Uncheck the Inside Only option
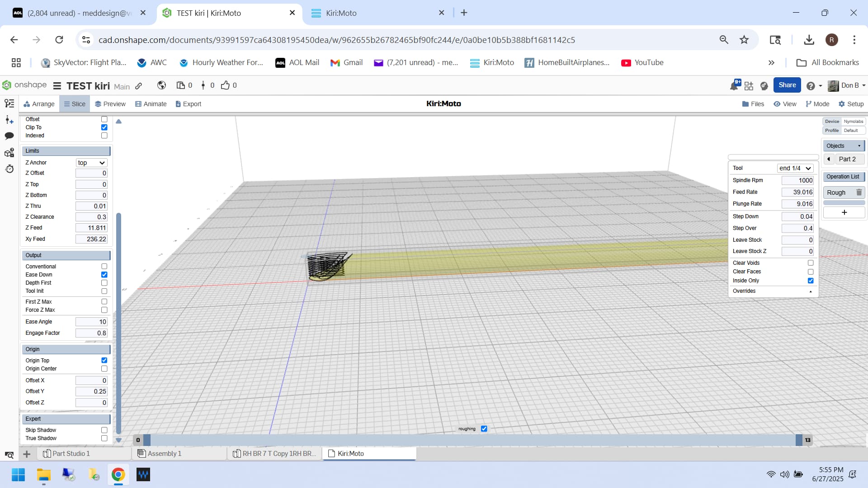Viewport: 868px width, 488px height. point(810,281)
